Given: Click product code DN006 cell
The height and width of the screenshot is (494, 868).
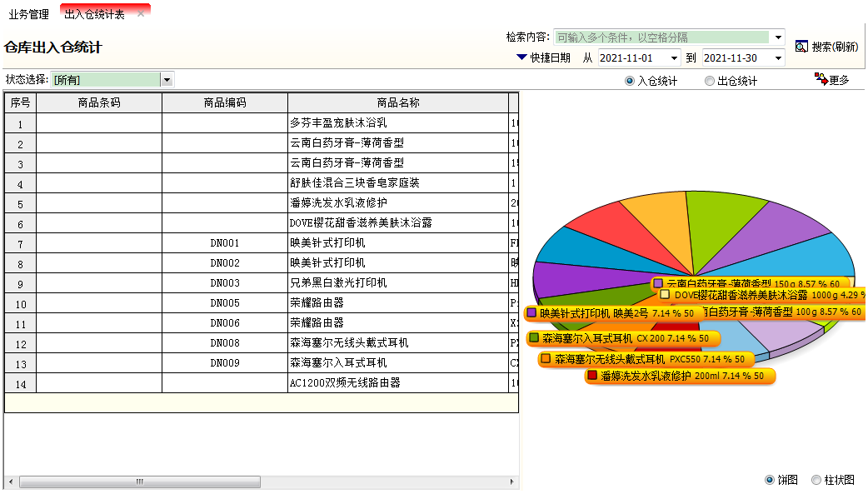Looking at the screenshot, I should pyautogui.click(x=225, y=323).
